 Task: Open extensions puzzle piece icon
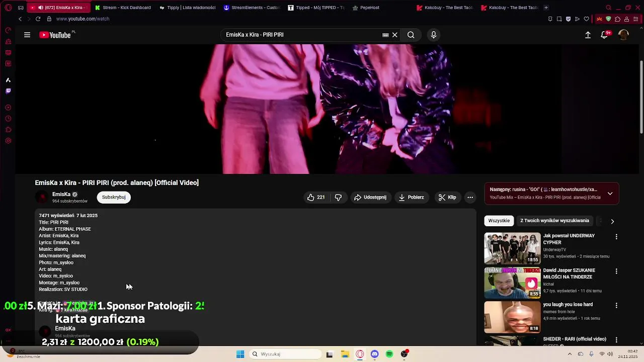point(617,19)
